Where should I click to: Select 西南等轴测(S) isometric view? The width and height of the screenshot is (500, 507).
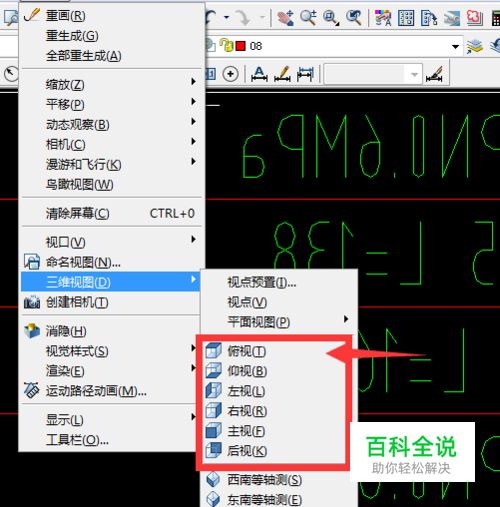279,480
